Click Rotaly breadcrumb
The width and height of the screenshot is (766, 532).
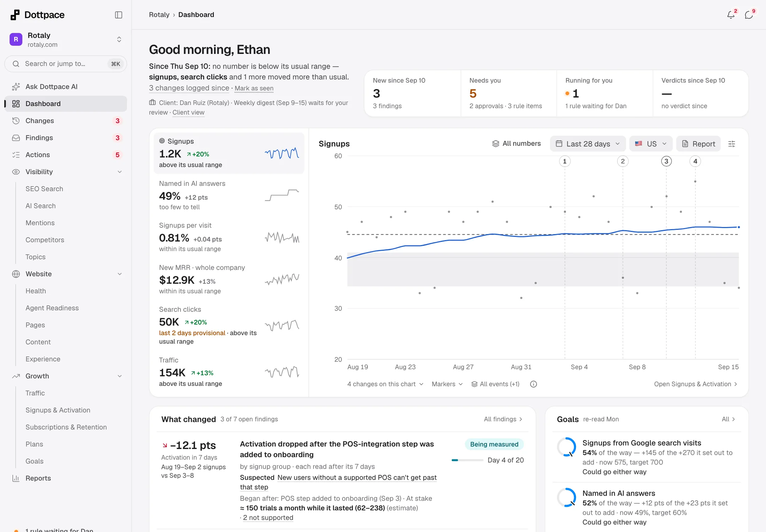point(159,15)
